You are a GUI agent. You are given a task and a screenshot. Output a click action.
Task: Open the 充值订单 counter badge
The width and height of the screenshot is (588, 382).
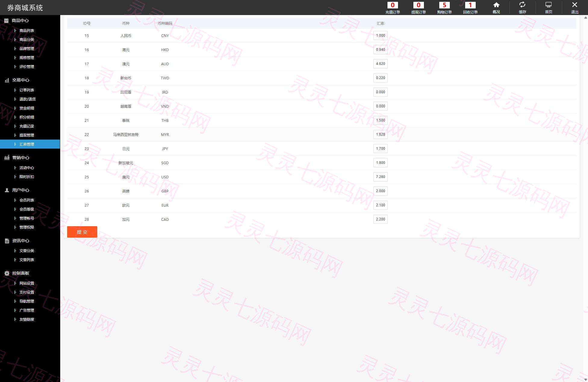[x=393, y=5]
